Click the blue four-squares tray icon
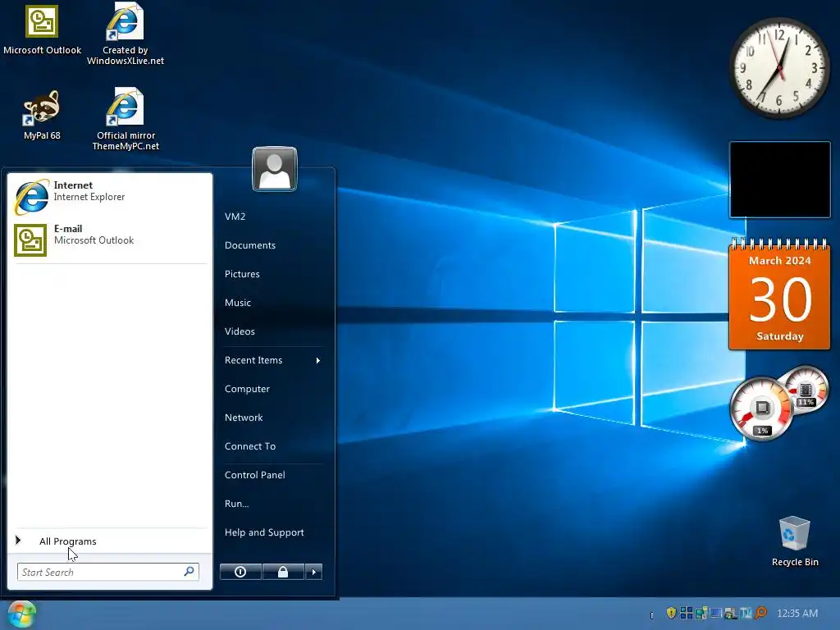The image size is (840, 630). [x=687, y=613]
